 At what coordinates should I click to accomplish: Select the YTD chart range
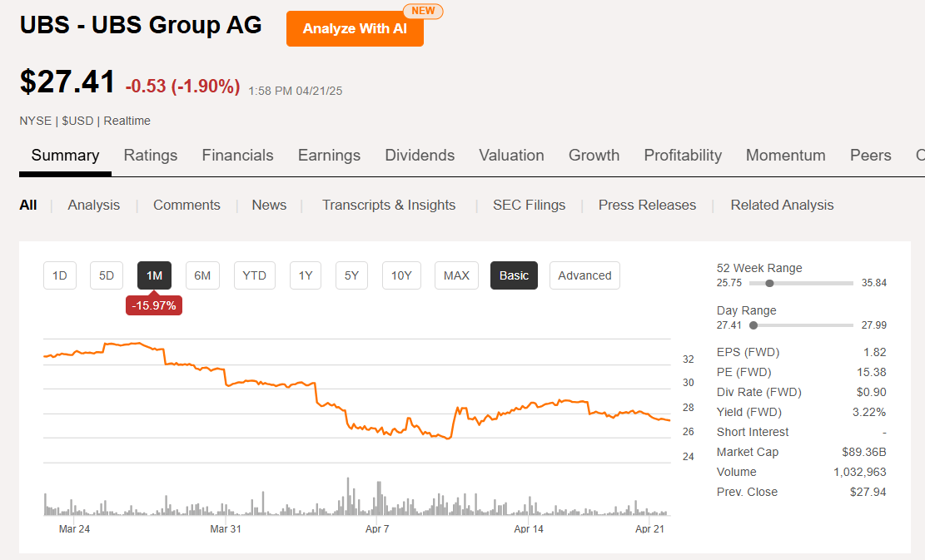pyautogui.click(x=254, y=275)
